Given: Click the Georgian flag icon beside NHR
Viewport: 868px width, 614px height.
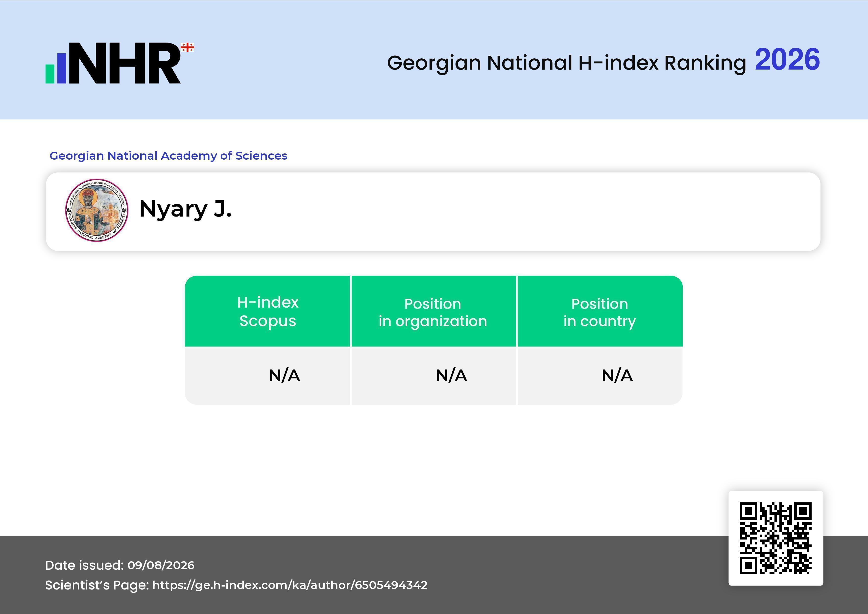Looking at the screenshot, I should (188, 47).
